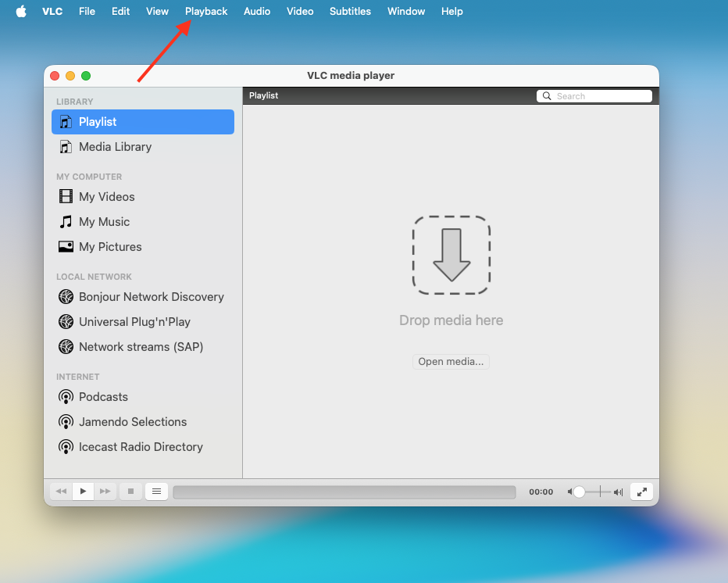The width and height of the screenshot is (728, 583).
Task: Select My Videos in the sidebar
Action: 105,196
